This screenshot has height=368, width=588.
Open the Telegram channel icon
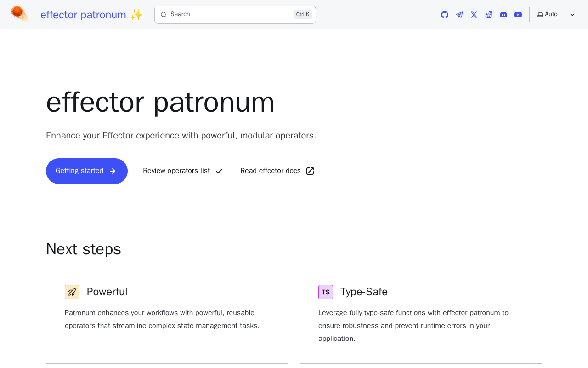[x=459, y=15]
